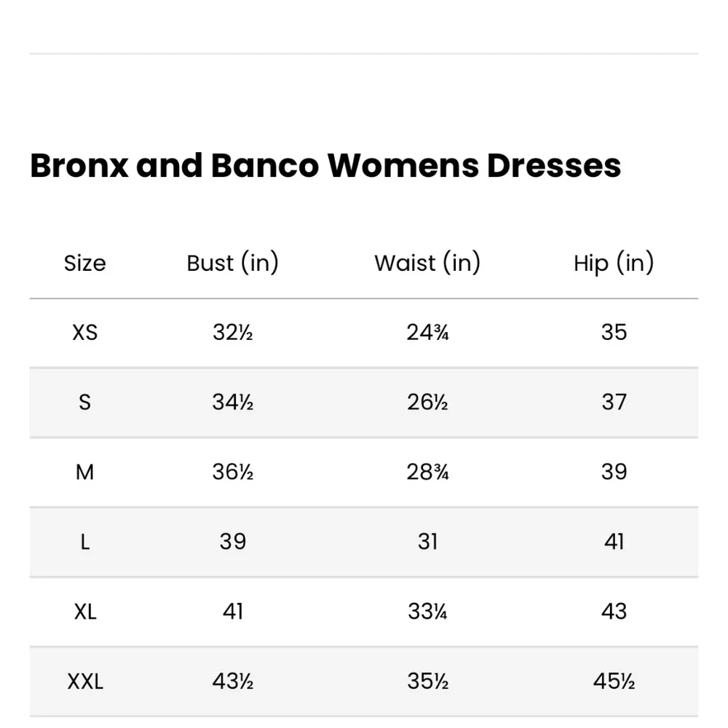Click the Bronx and Banco Womens Dresses heading
This screenshot has height=728, width=728.
click(325, 166)
